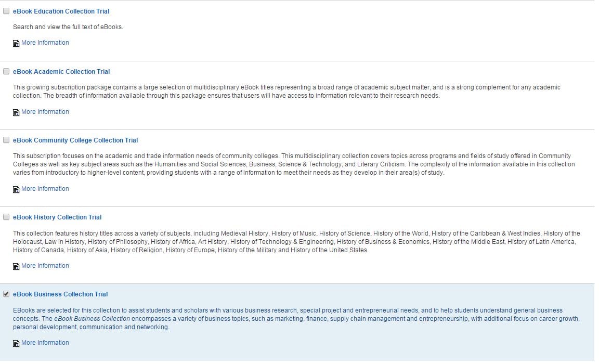Click the document icon under eBook Business Collection Trial
Viewport: 599px width, 364px height.
[16, 343]
